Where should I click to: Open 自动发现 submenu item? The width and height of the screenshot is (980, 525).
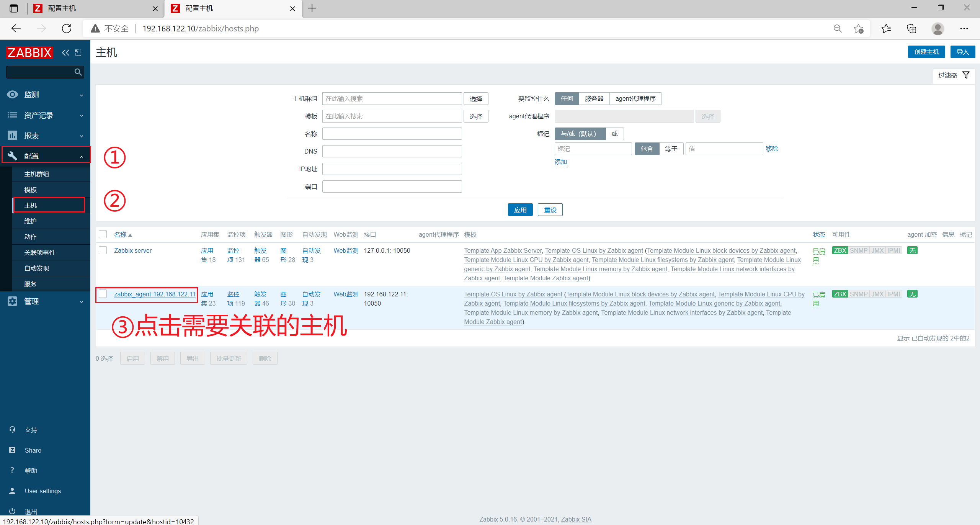pos(51,268)
